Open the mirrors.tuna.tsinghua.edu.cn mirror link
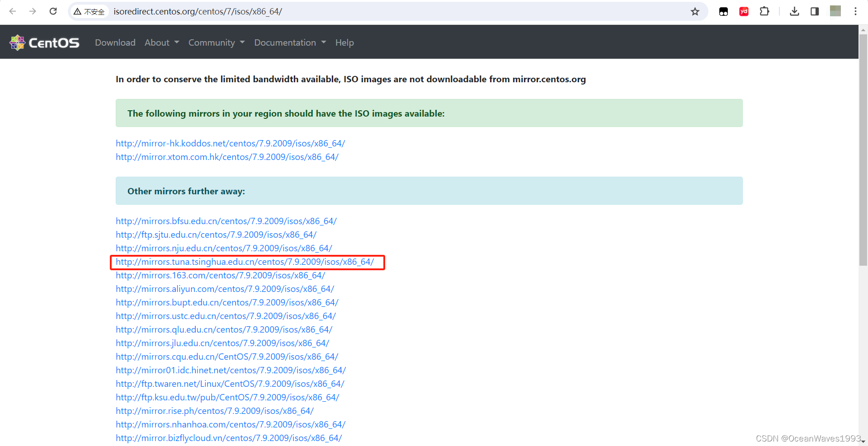Image resolution: width=868 pixels, height=446 pixels. 245,262
